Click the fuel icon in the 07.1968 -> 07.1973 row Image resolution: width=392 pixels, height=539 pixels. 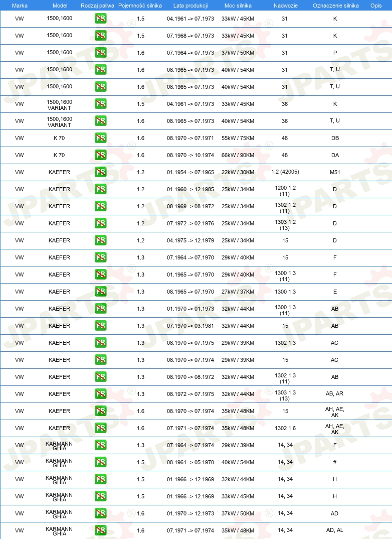pos(101,36)
